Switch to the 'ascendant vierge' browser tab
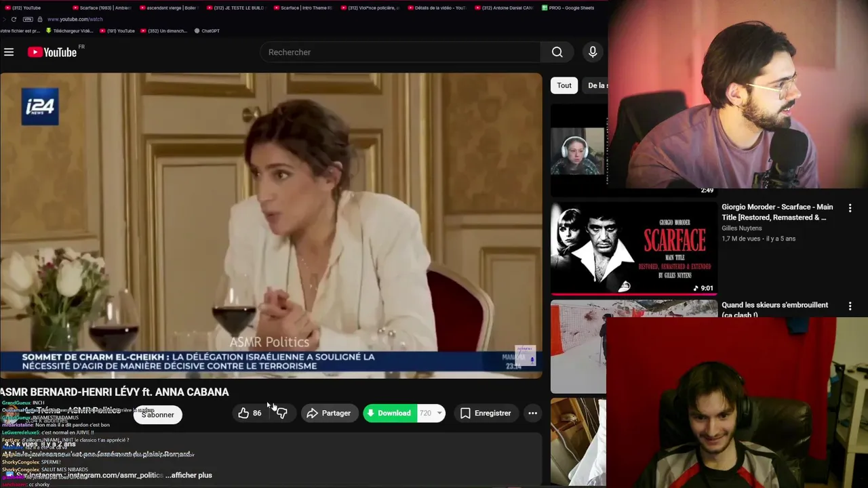This screenshot has height=488, width=868. tap(168, 7)
